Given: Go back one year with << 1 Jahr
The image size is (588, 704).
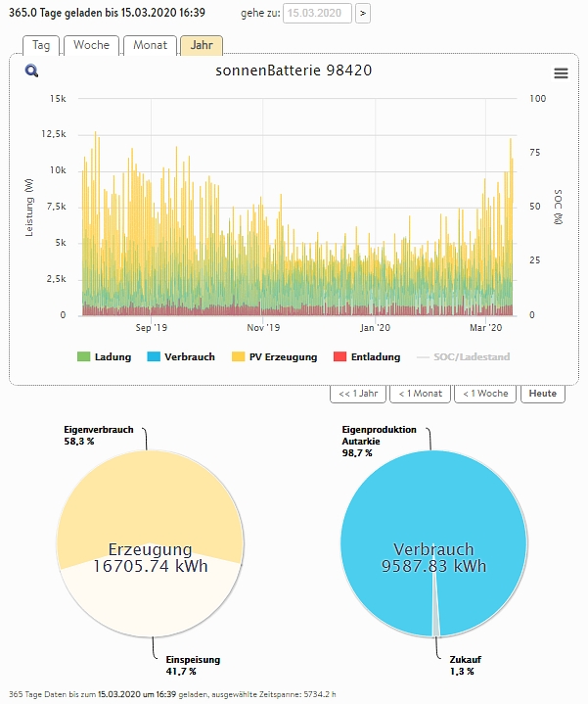Looking at the screenshot, I should pos(357,394).
